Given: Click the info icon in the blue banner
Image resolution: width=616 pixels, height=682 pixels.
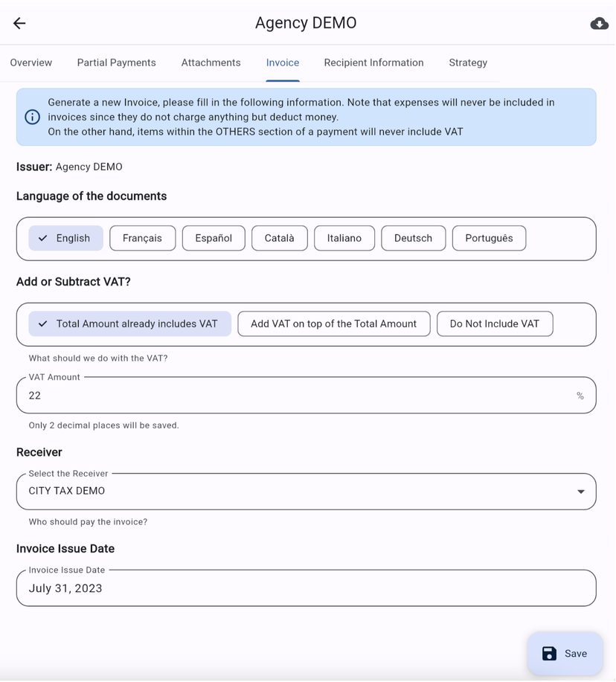Looking at the screenshot, I should point(32,117).
